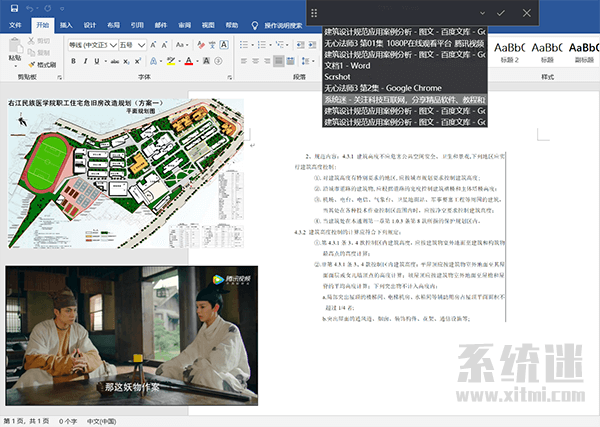
Task: Select Scrshot in the window list
Action: (405, 77)
